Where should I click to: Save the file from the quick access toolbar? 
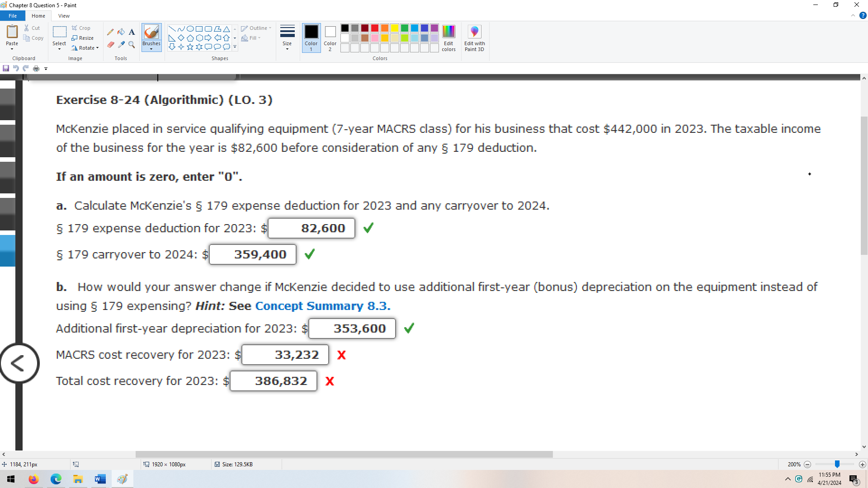pyautogui.click(x=6, y=68)
